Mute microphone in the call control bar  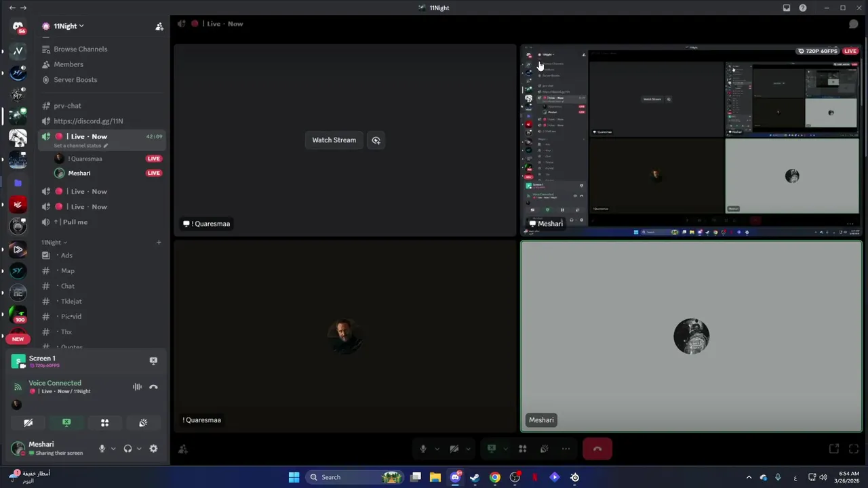(423, 449)
